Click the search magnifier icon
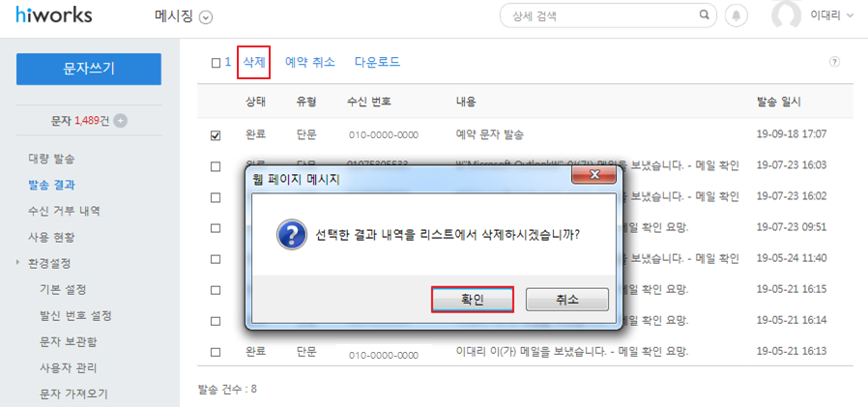Viewport: 868px width, 407px height. (704, 15)
